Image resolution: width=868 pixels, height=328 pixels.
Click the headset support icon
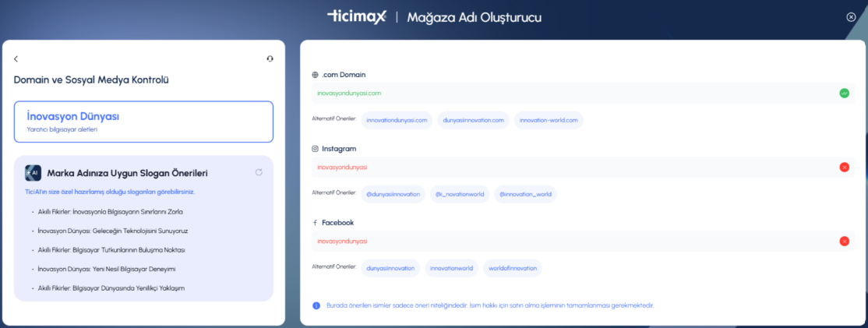click(270, 58)
